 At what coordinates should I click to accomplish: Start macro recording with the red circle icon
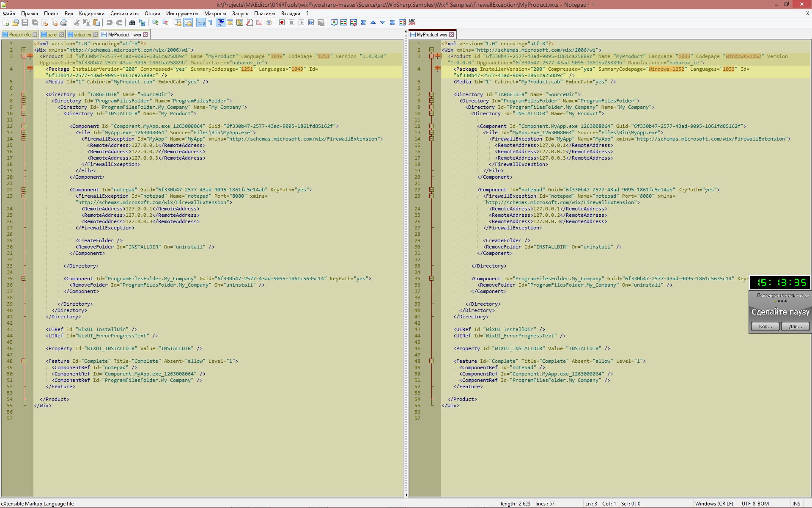[x=282, y=23]
